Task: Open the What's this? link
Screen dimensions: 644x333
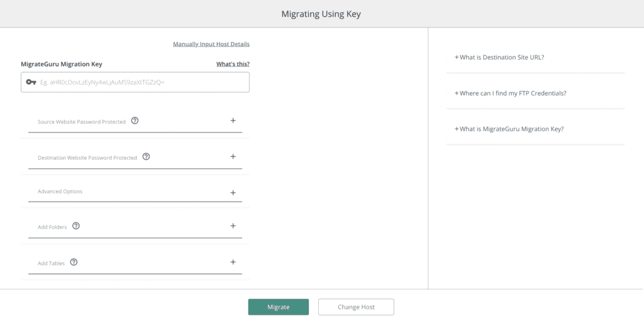Action: pyautogui.click(x=233, y=64)
